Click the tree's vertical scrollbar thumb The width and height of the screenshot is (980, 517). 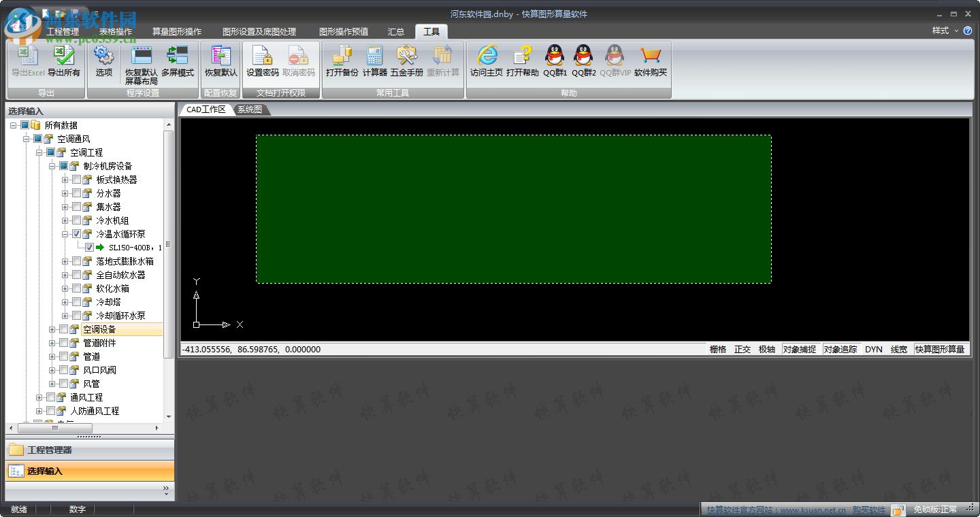169,245
